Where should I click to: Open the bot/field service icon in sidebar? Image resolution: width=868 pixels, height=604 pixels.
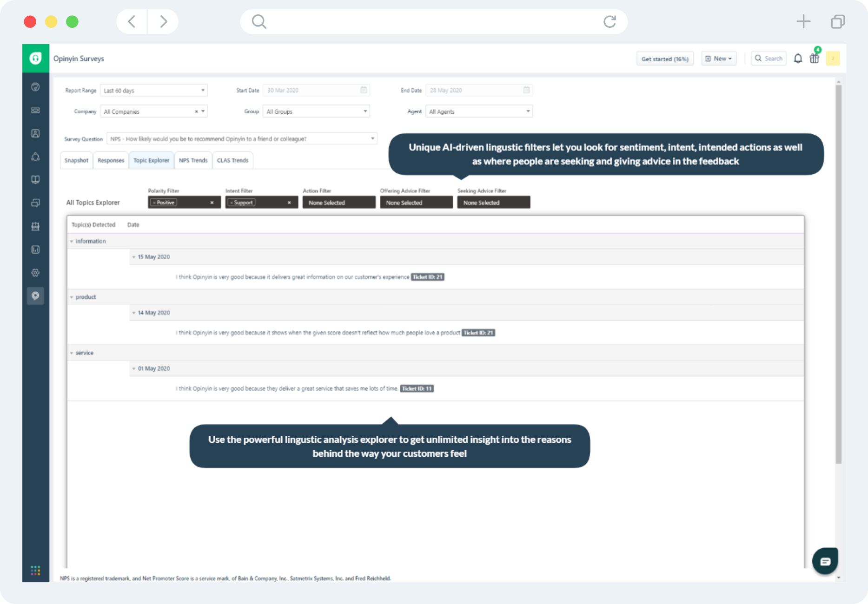[35, 226]
